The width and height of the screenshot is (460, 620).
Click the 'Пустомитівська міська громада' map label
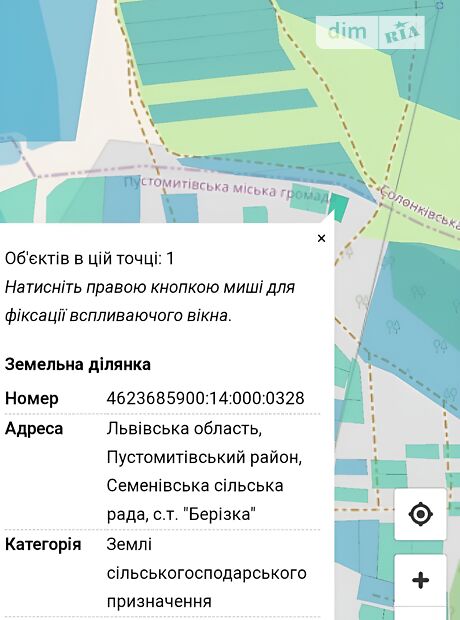[226, 188]
